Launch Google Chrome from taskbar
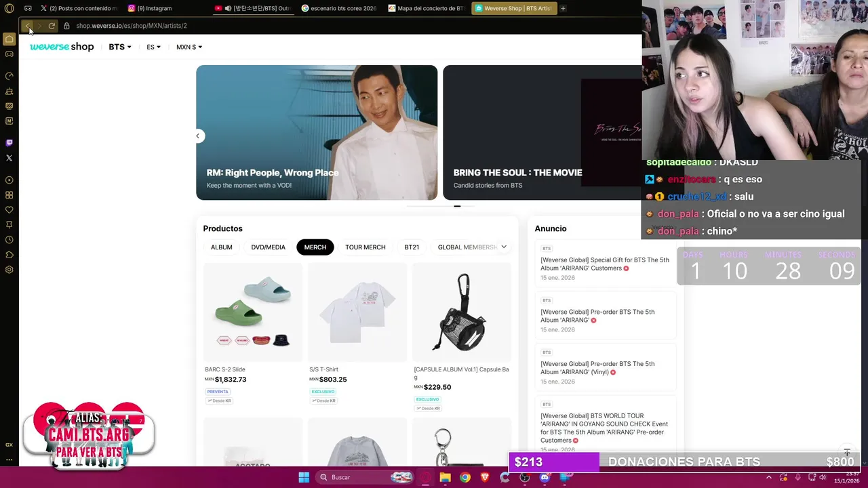Viewport: 868px width, 488px height. [465, 477]
